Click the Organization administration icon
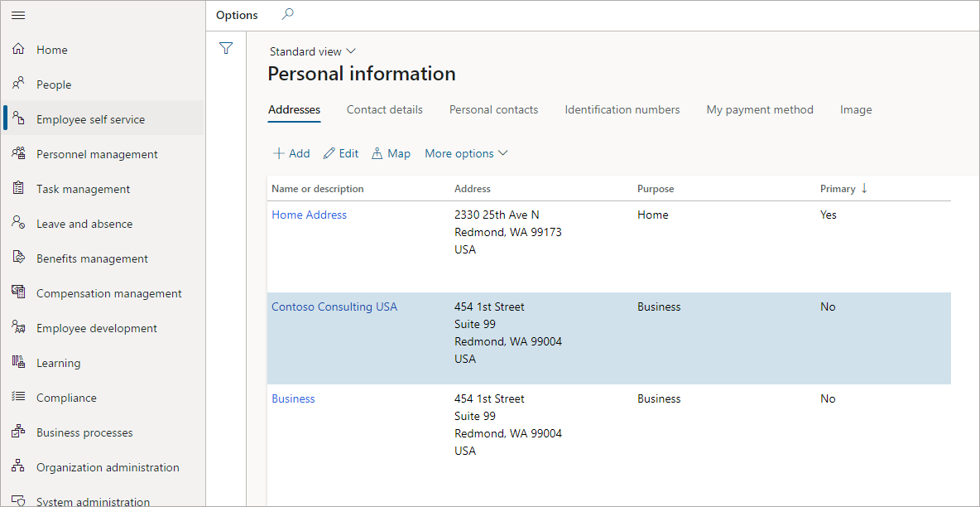980x507 pixels. (19, 466)
